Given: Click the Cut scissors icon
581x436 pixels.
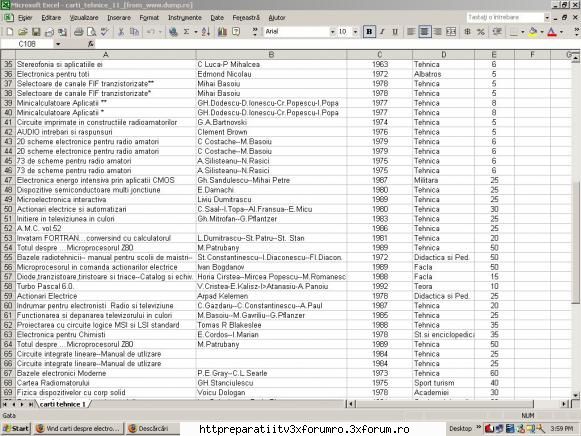Looking at the screenshot, I should coord(121,32).
